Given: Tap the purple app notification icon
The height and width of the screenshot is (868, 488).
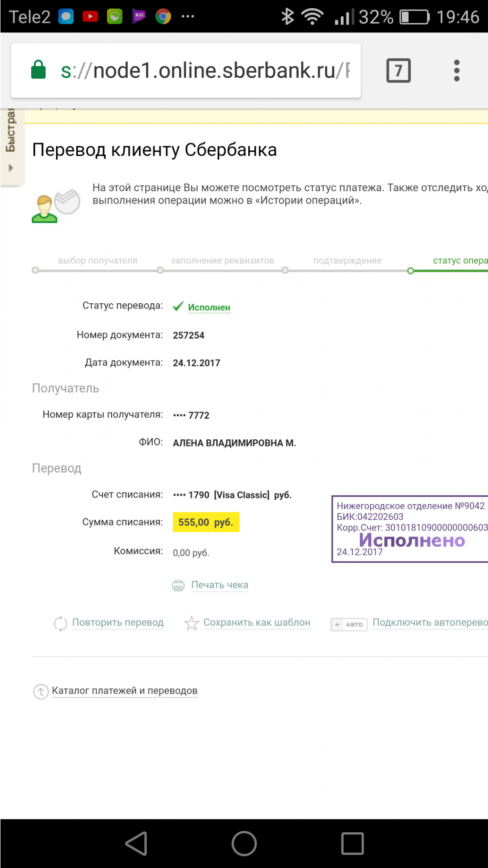Looking at the screenshot, I should [x=139, y=17].
